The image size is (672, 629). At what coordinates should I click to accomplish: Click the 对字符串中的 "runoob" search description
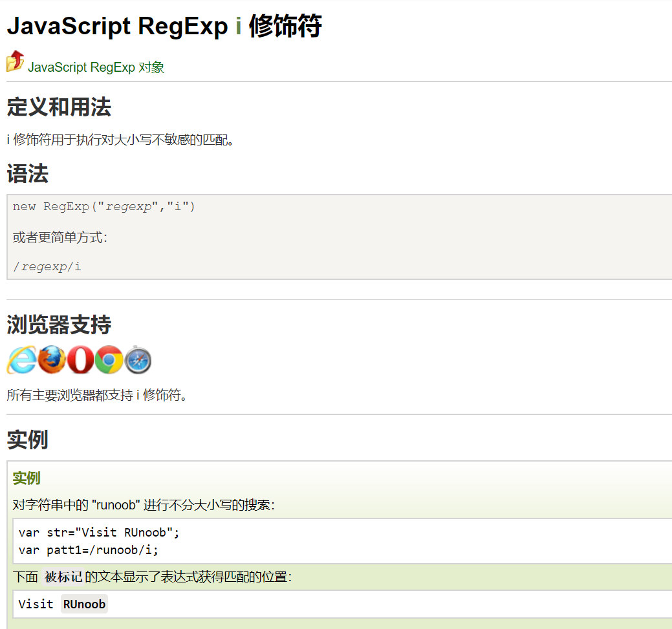pos(144,505)
